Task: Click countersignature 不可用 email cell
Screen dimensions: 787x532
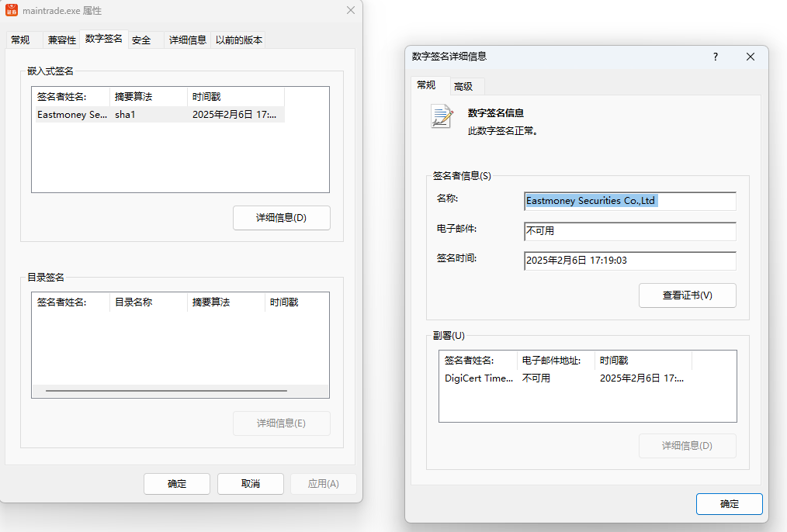Action: coord(536,378)
